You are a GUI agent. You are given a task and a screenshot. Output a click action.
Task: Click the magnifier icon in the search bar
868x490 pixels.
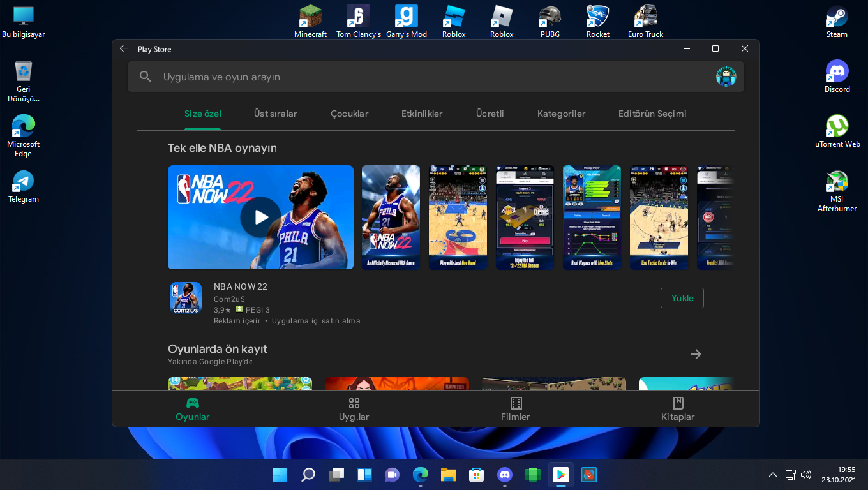click(x=146, y=77)
